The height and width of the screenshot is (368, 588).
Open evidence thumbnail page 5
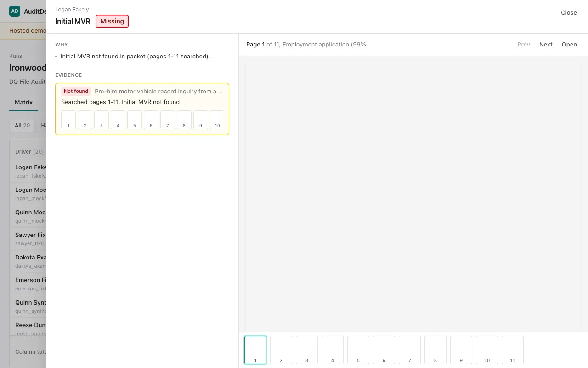coord(135,120)
